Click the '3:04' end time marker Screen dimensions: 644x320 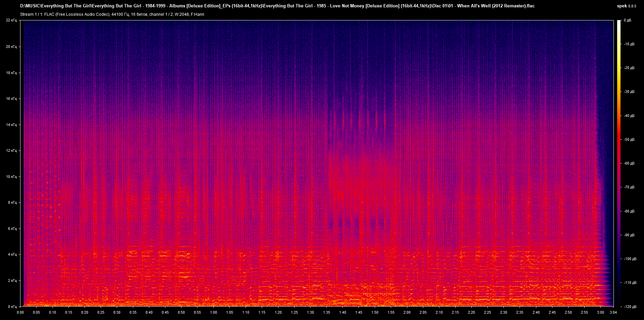(613, 312)
